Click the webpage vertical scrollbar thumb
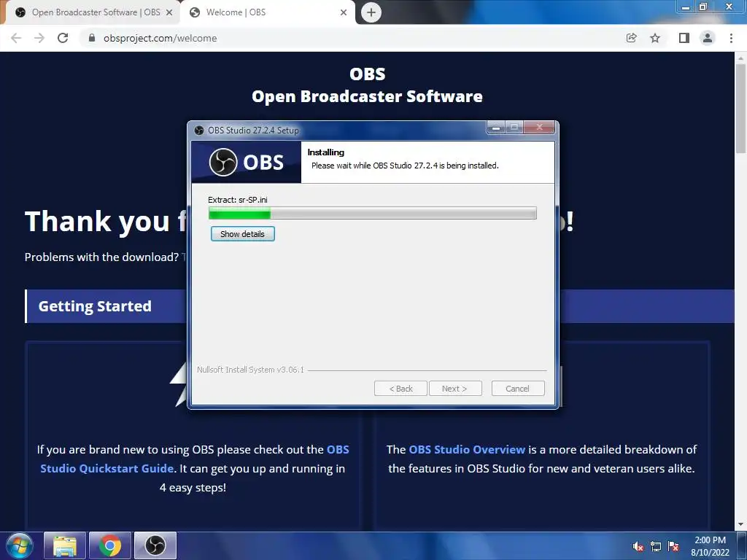This screenshot has width=747, height=560. (x=740, y=109)
